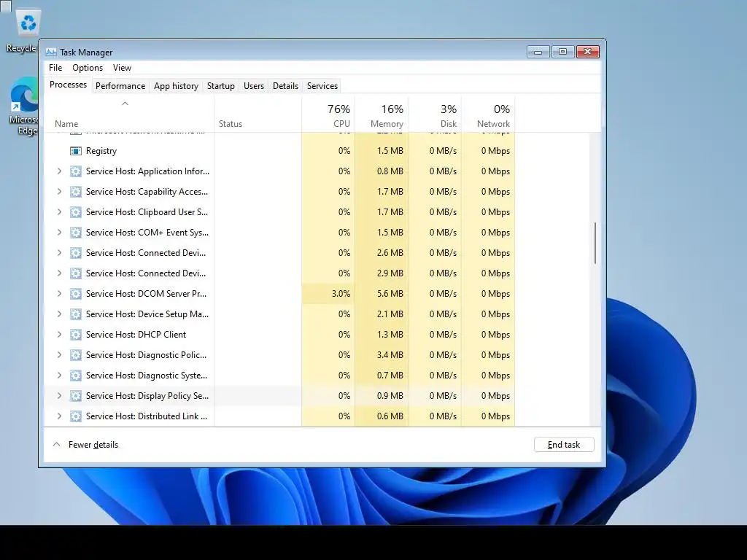Click the gear icon for Service Host: Clipboard User S...

tap(76, 212)
